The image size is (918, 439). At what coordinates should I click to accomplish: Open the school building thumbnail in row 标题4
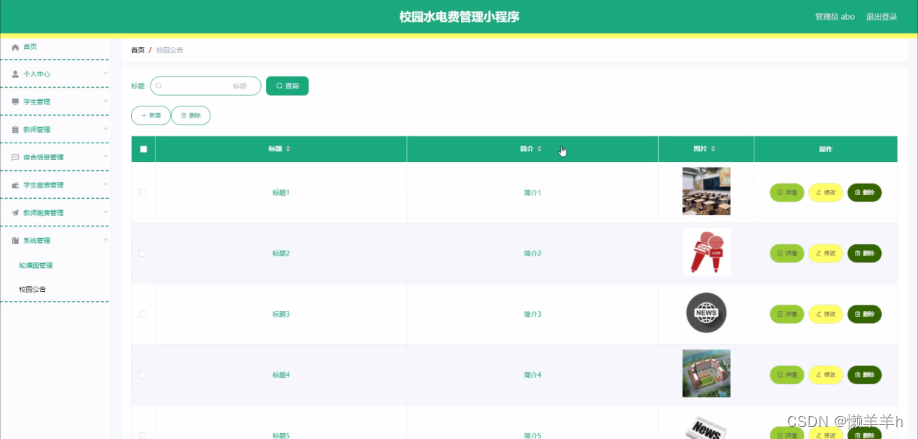coord(706,374)
